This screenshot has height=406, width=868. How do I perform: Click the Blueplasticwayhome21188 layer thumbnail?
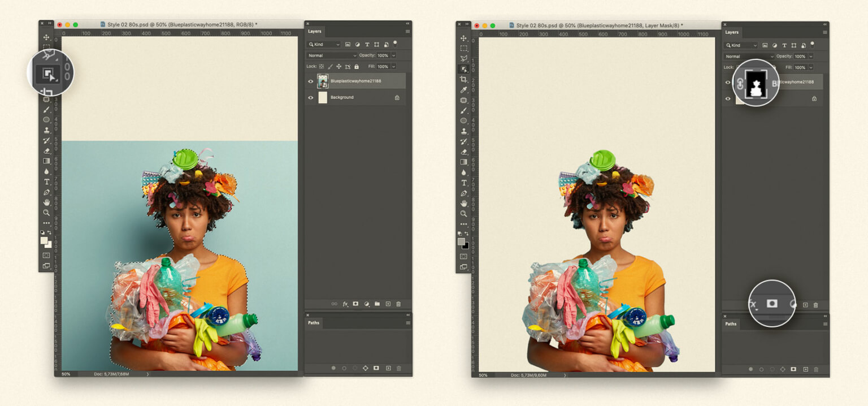click(x=323, y=81)
